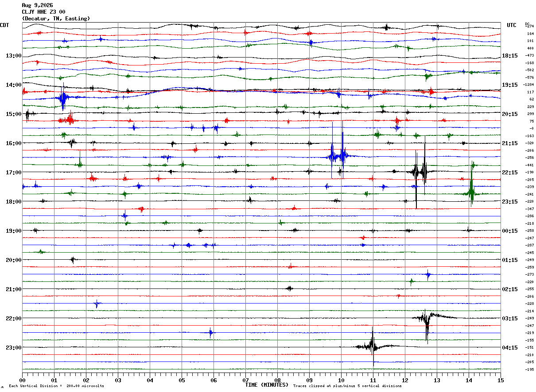Click the 19:15 UTC time label

(x=509, y=85)
